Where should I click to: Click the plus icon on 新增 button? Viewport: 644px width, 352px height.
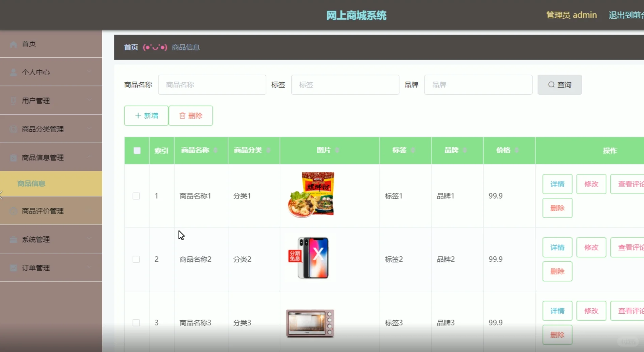pyautogui.click(x=137, y=115)
